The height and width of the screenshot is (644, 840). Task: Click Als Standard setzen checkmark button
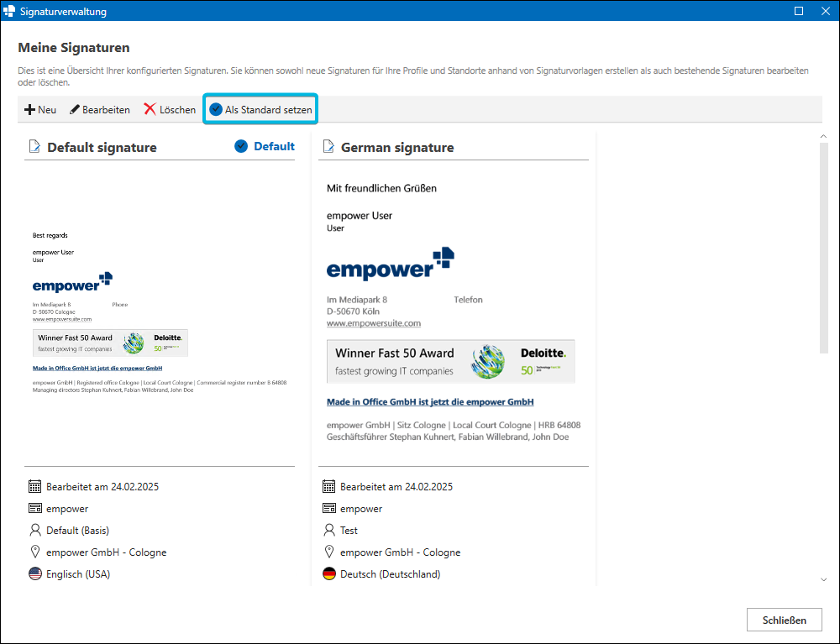261,109
